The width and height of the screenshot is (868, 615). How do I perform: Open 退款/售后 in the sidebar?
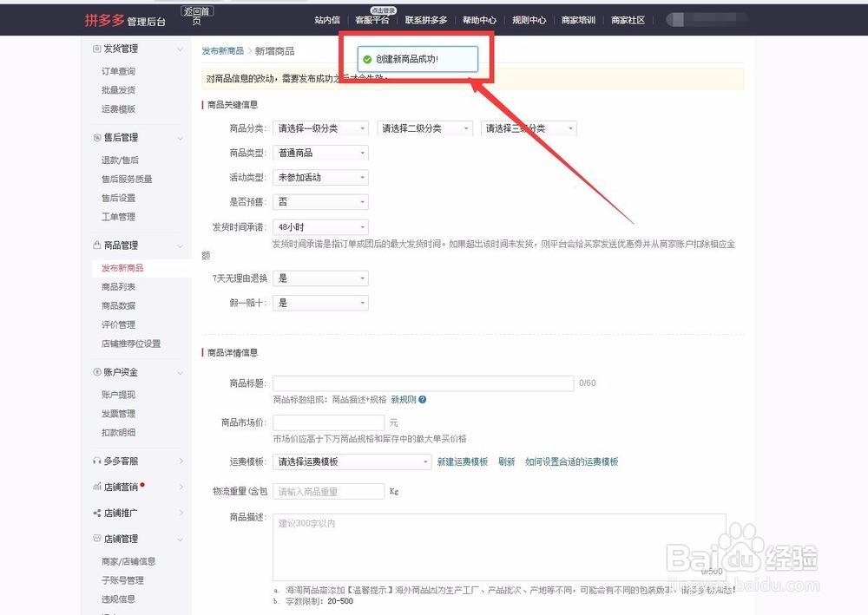120,160
